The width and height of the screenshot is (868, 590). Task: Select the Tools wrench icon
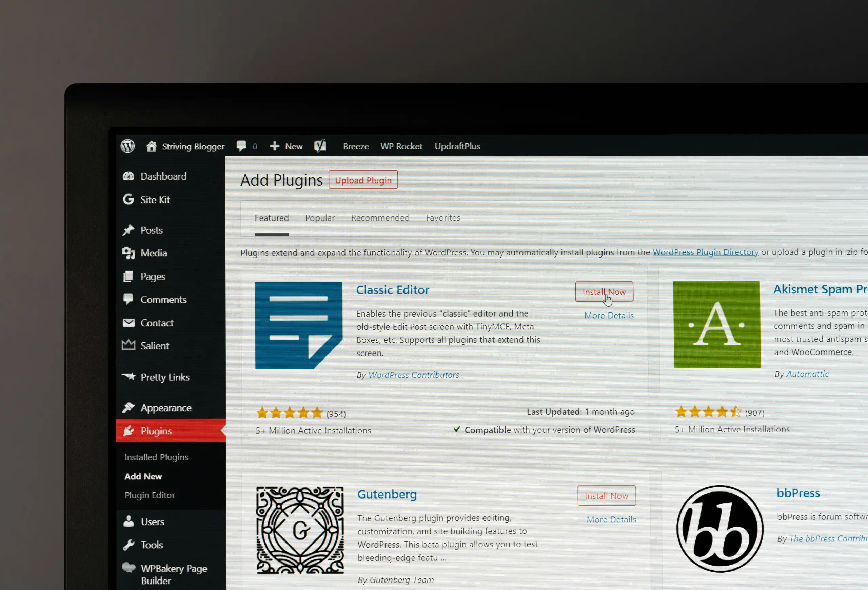(x=129, y=545)
